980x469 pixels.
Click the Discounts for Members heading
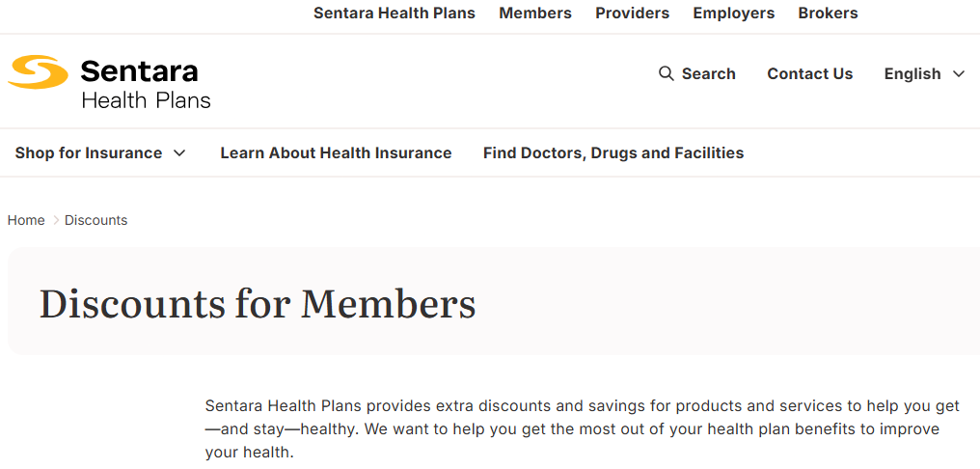click(x=258, y=304)
